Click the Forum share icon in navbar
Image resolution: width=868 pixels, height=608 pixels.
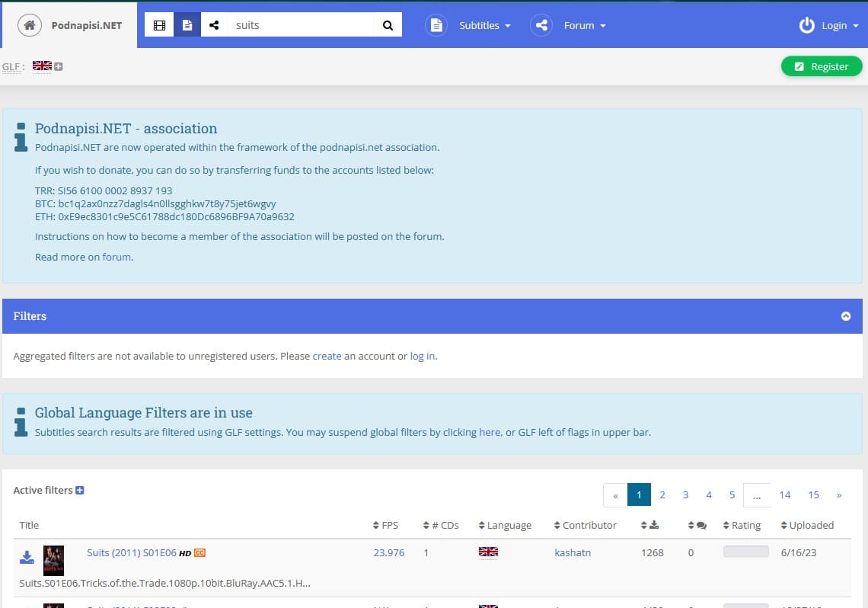541,25
